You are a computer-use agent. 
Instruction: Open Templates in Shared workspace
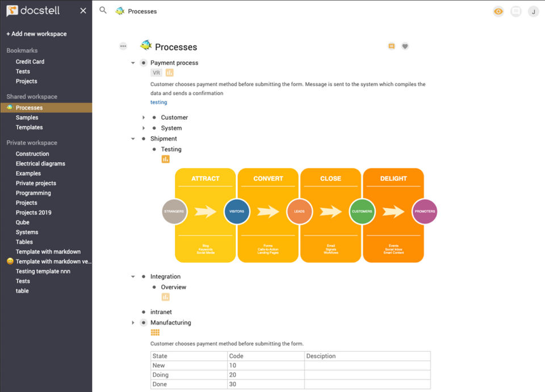point(29,127)
